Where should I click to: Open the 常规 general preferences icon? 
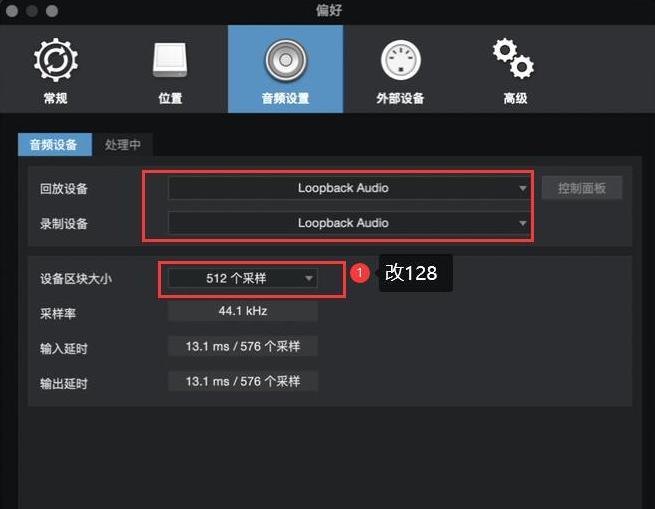click(x=56, y=60)
